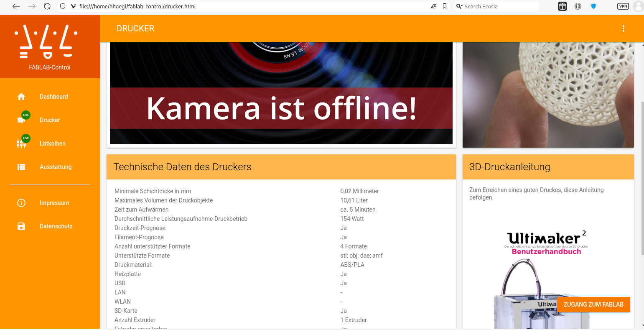Image resolution: width=644 pixels, height=330 pixels.
Task: Open the Dashboard menu item
Action: tap(53, 97)
